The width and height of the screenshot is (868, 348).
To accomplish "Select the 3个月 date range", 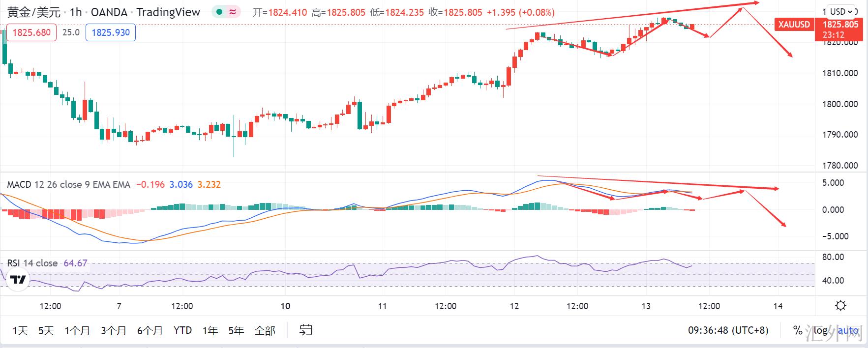I will 113,331.
